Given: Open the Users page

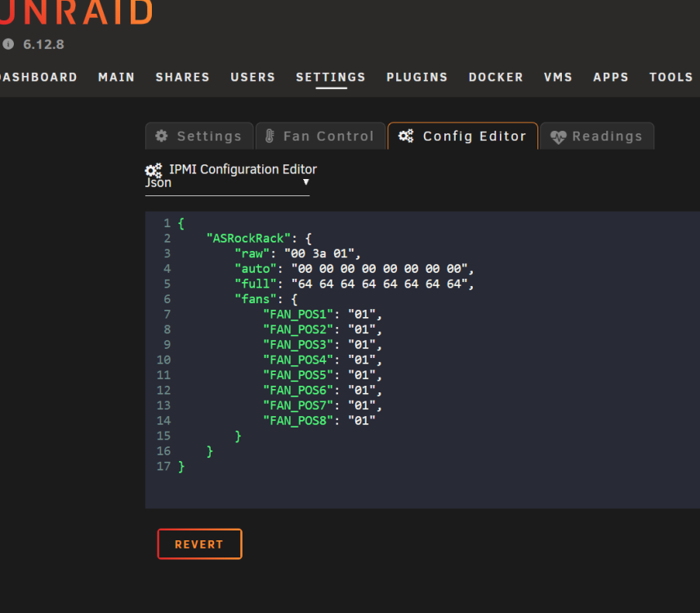Looking at the screenshot, I should (252, 78).
